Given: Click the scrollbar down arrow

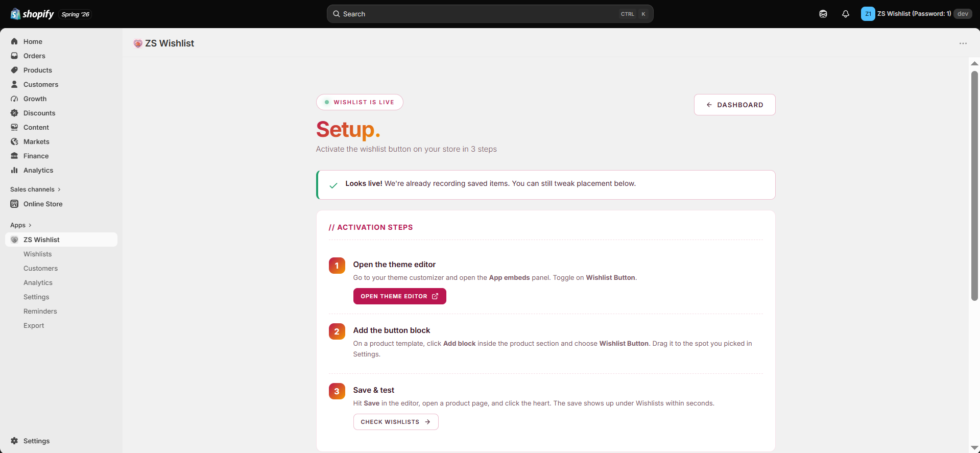Looking at the screenshot, I should (x=974, y=448).
